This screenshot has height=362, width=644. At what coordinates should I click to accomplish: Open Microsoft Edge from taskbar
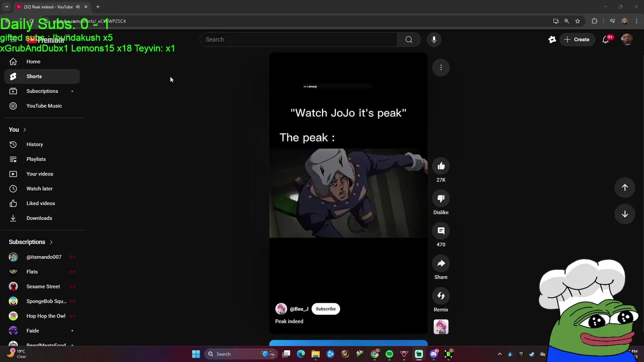301,354
